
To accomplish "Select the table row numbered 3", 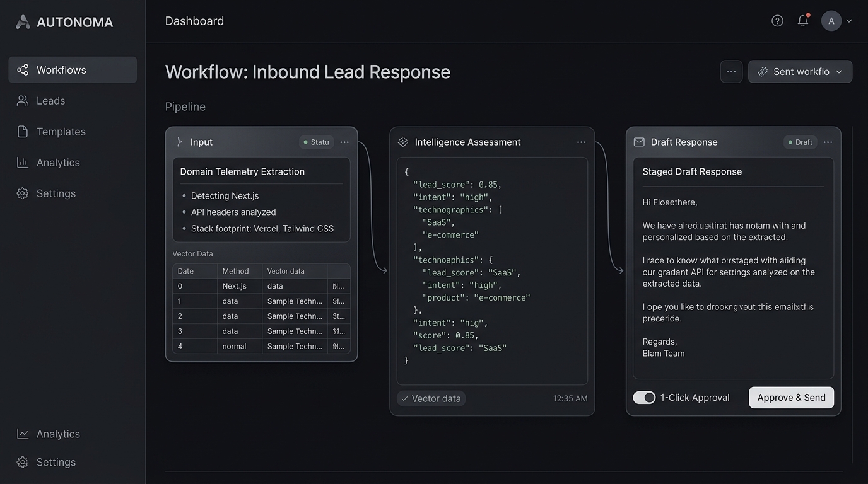I will point(261,331).
